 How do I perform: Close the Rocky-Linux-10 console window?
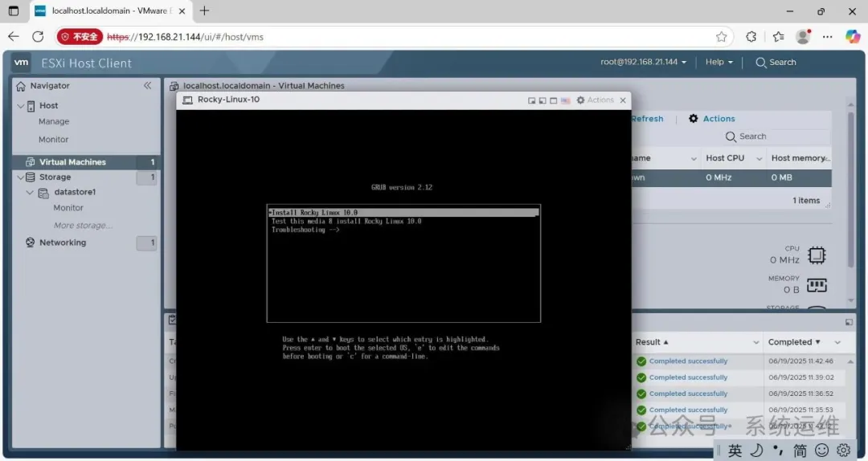point(623,100)
